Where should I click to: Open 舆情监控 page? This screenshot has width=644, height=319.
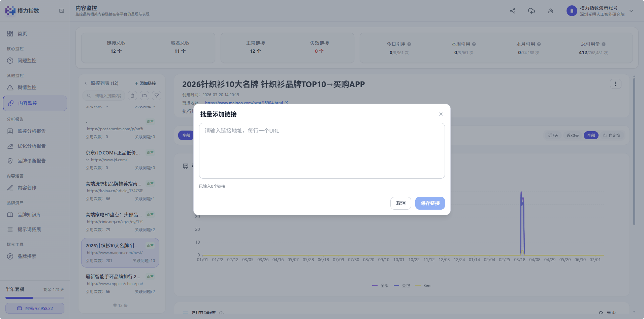coord(35,87)
